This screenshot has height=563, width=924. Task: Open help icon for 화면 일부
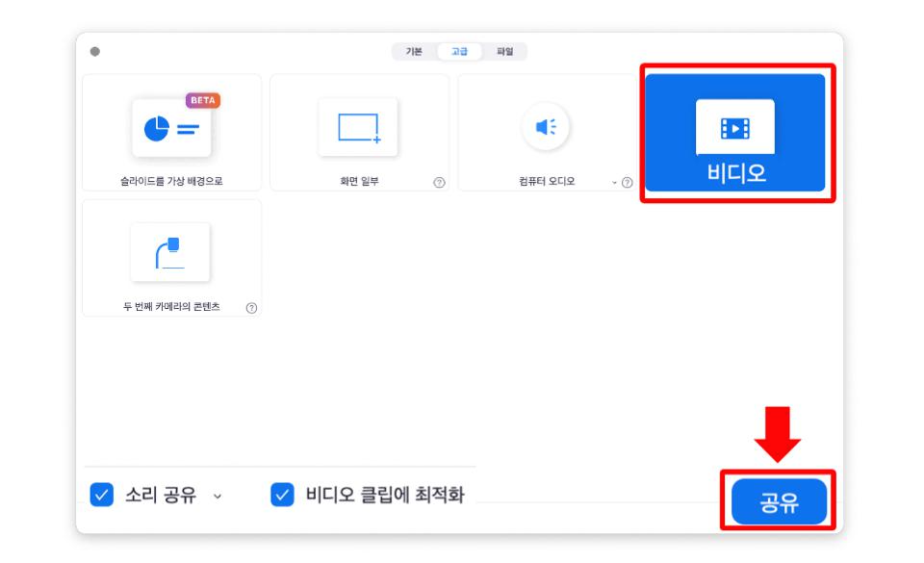tap(439, 183)
